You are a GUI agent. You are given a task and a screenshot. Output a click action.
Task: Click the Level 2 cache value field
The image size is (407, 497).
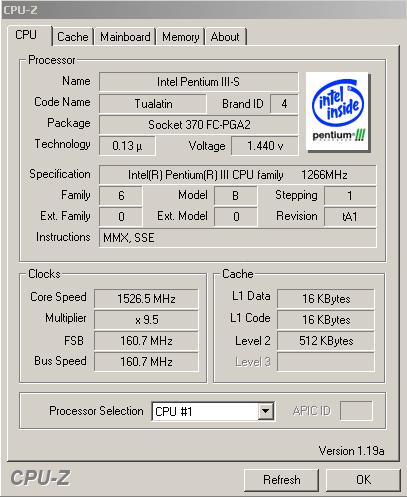(326, 341)
